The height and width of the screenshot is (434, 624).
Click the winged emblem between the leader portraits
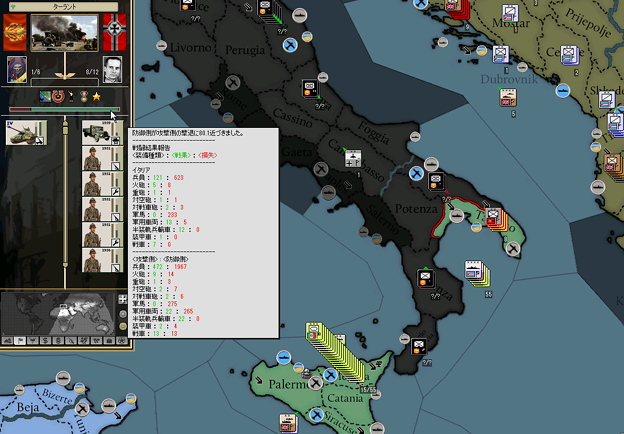pyautogui.click(x=64, y=74)
